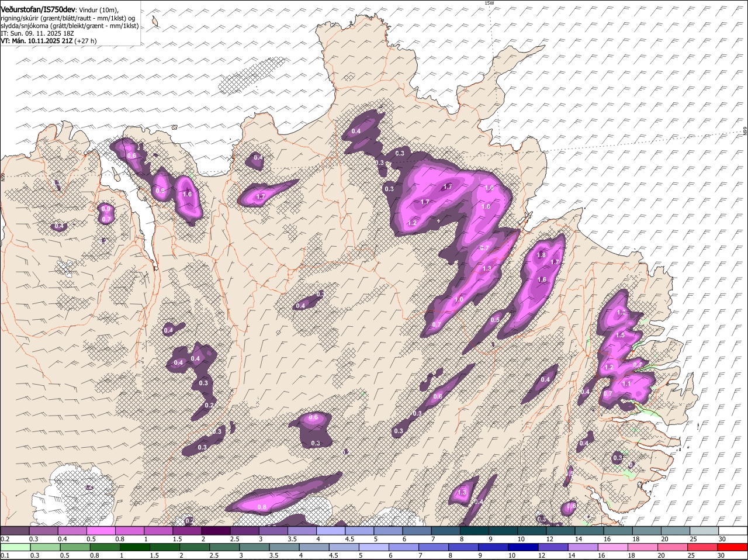Viewport: 748px width, 560px height.
Task: Click the legend description line starting "rigning/skúrir"
Action: click(x=68, y=18)
